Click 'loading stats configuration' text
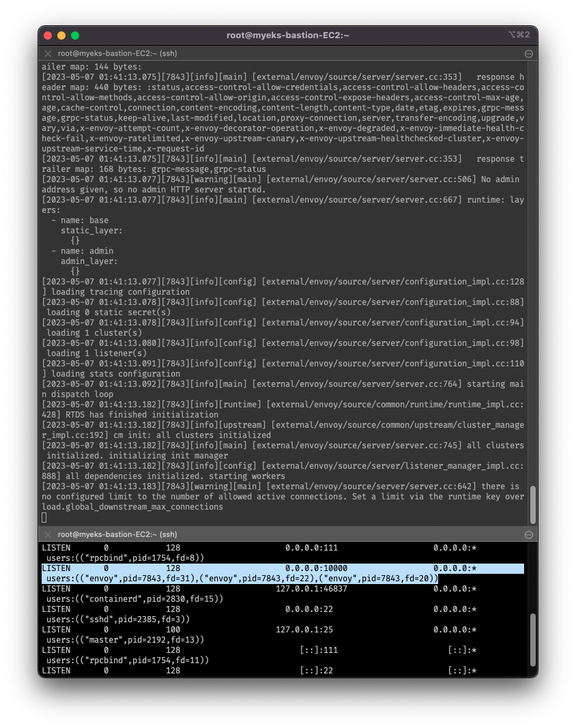 [115, 374]
